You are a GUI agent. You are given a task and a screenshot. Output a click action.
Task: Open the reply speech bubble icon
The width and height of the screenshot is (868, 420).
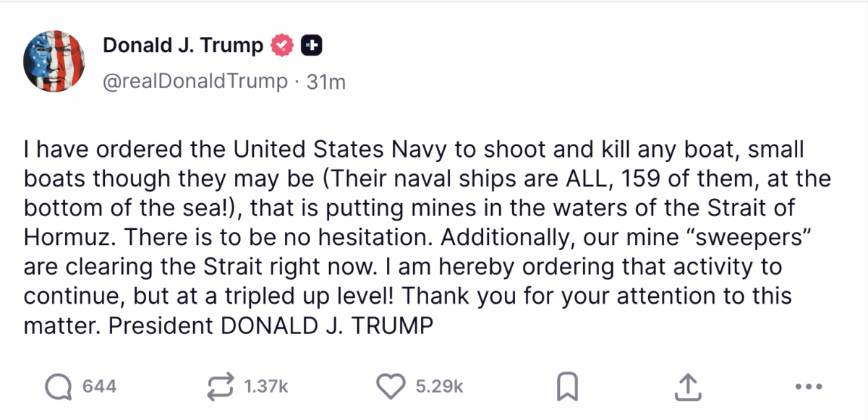pyautogui.click(x=59, y=387)
